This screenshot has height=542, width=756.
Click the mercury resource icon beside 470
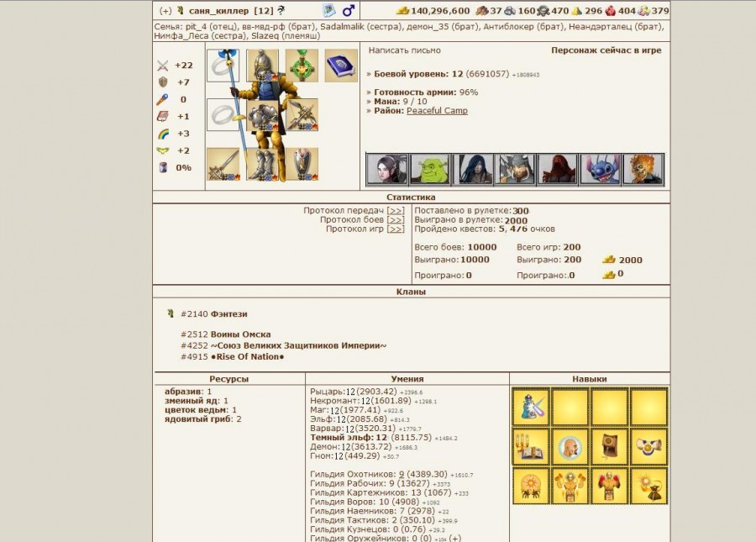point(543,11)
